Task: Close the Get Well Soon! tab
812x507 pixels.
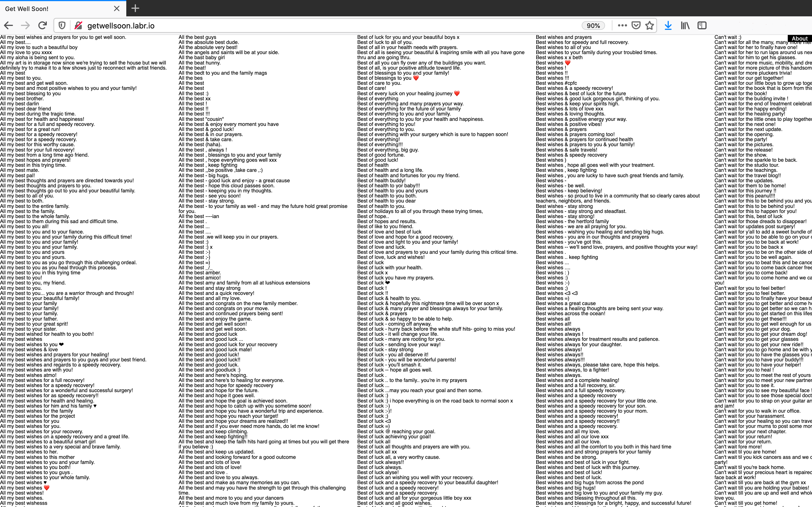Action: (117, 9)
